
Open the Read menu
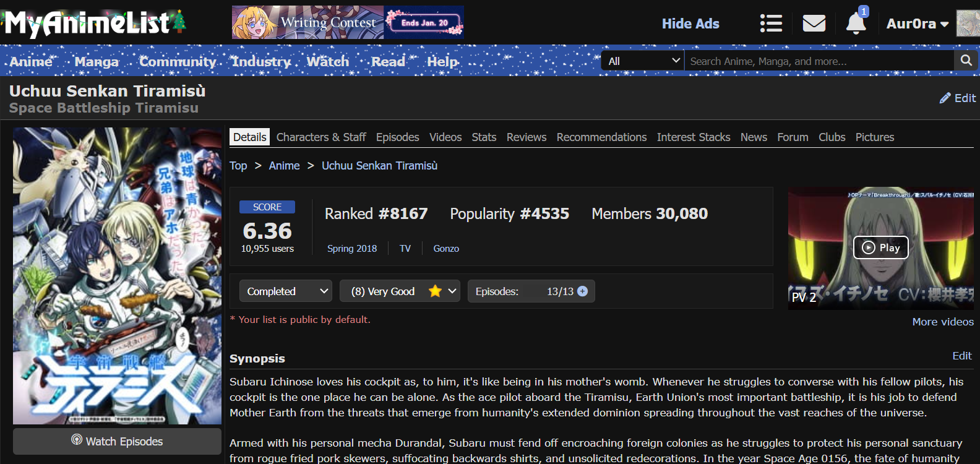pyautogui.click(x=388, y=61)
